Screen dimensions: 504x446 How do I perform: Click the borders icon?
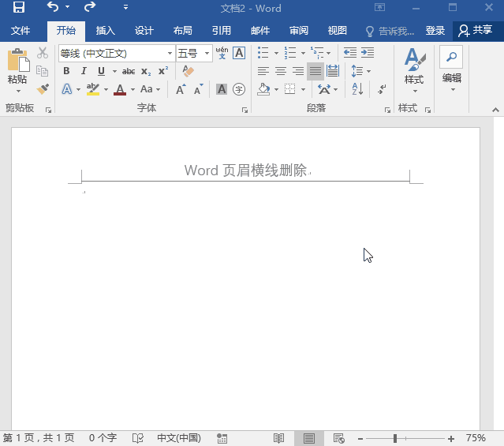coord(290,89)
